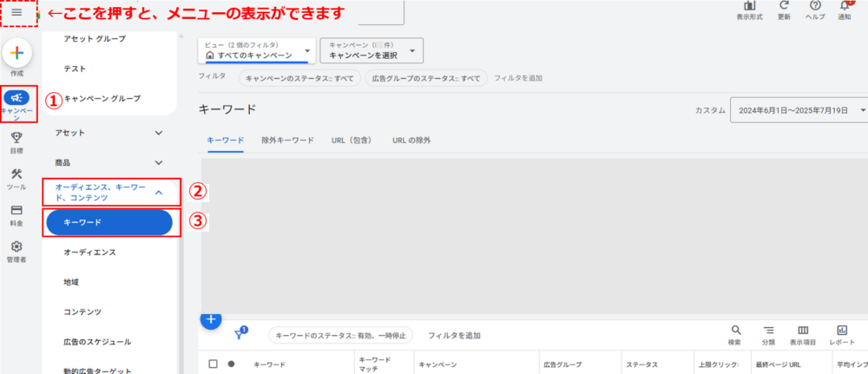Click the Refresh icon in header

[x=784, y=6]
